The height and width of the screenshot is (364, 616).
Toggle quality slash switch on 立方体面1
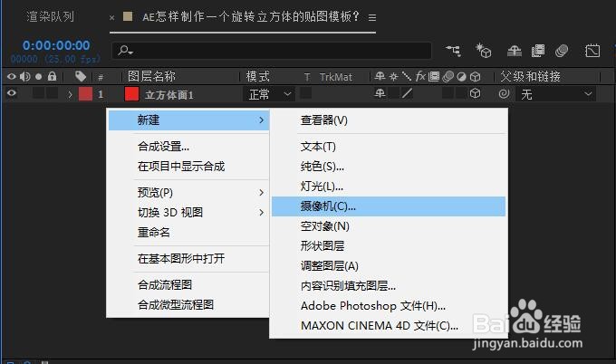point(407,93)
